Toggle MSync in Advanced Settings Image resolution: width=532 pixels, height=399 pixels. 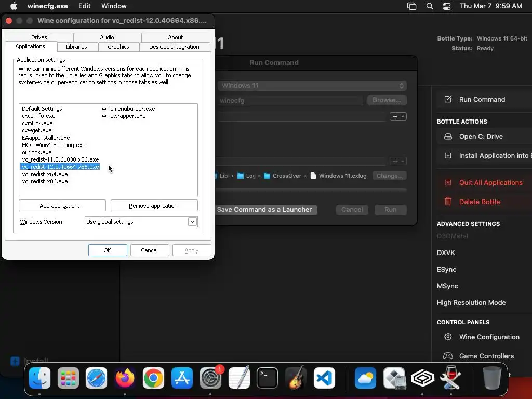(447, 286)
